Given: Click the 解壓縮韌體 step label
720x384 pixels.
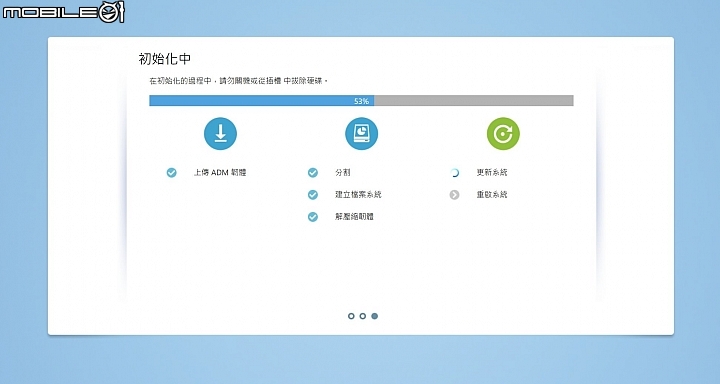Looking at the screenshot, I should [354, 217].
